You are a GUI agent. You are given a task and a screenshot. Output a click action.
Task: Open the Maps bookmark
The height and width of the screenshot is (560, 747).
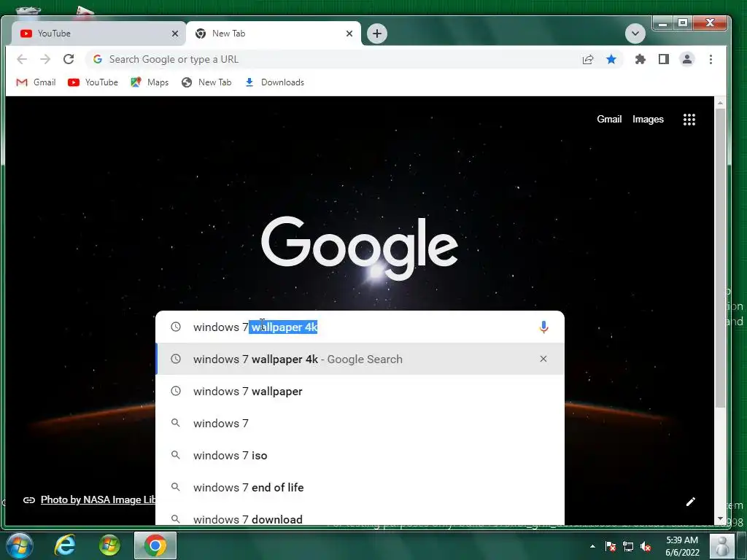pos(150,82)
